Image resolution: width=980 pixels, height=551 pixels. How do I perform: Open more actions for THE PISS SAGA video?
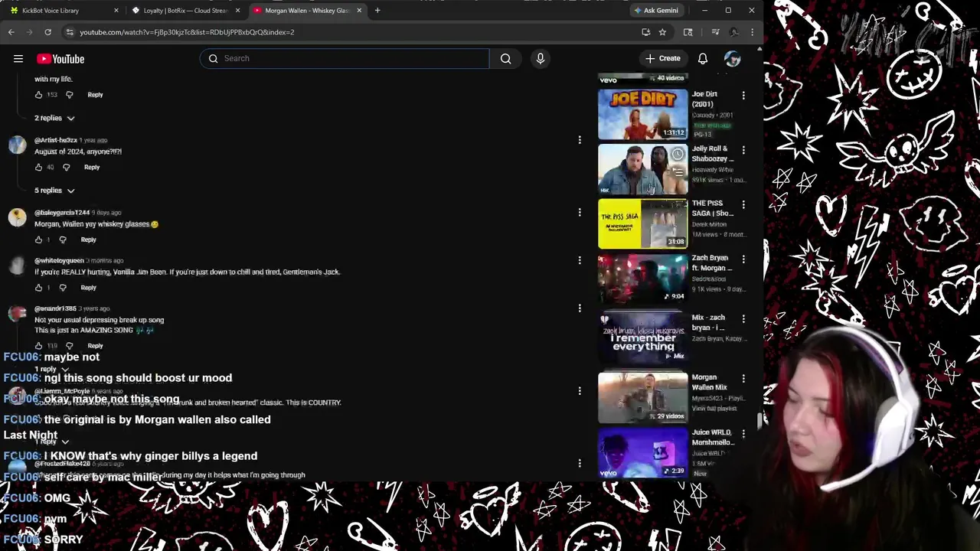pyautogui.click(x=743, y=204)
